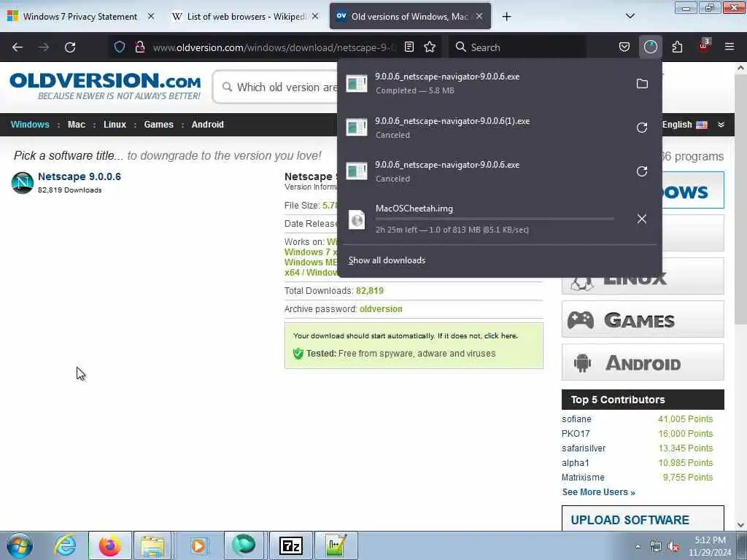This screenshot has height=560, width=747.
Task: Open Windows Media Player from taskbar
Action: pos(198,545)
